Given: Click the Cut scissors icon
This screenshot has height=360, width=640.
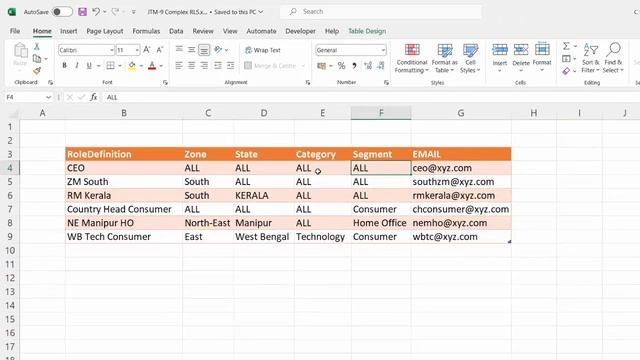Looking at the screenshot, I should (37, 47).
